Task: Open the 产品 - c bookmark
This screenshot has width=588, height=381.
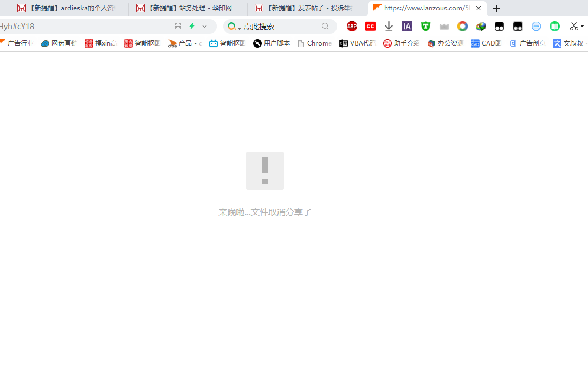Action: pos(185,43)
